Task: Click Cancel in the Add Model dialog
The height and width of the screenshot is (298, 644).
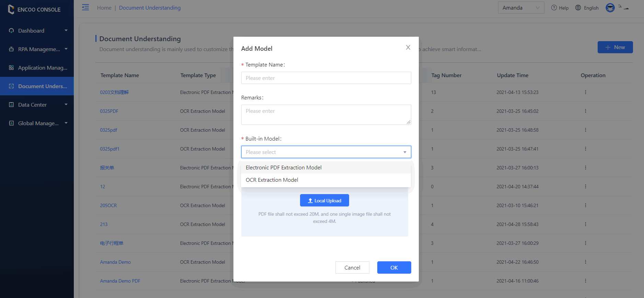Action: click(x=352, y=267)
